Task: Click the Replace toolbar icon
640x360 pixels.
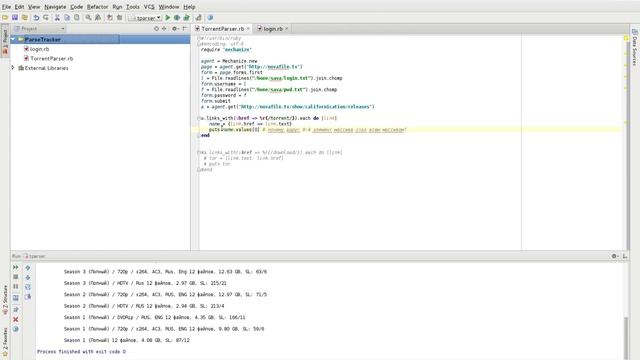Action: pyautogui.click(x=98, y=18)
